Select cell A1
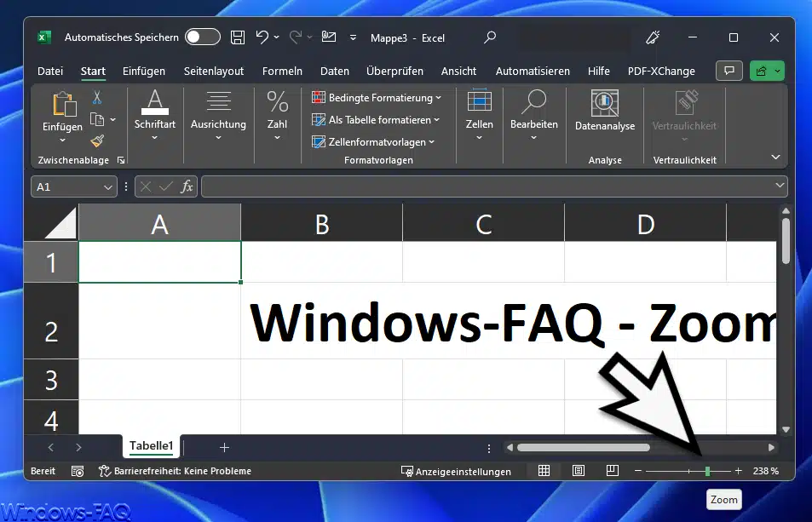This screenshot has height=522, width=812. pos(159,261)
